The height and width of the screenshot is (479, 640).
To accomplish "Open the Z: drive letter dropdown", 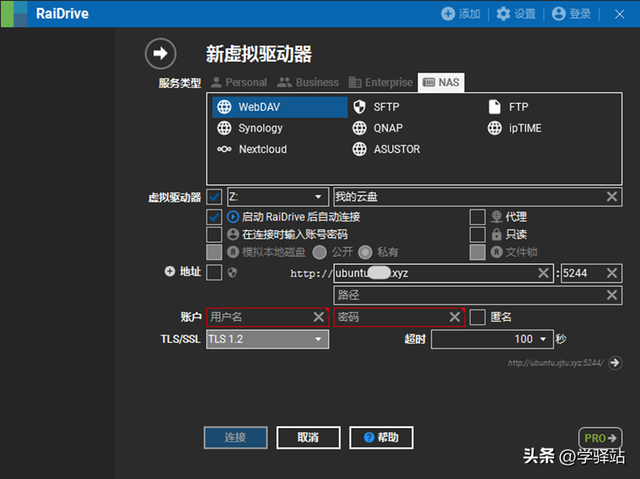I will [x=278, y=197].
